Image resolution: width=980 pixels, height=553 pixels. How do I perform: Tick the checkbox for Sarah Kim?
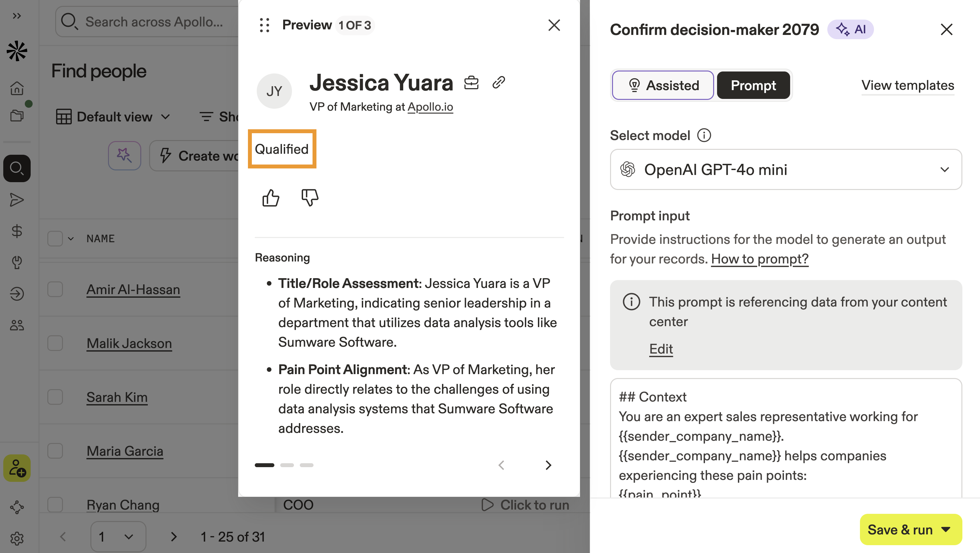[x=55, y=397]
